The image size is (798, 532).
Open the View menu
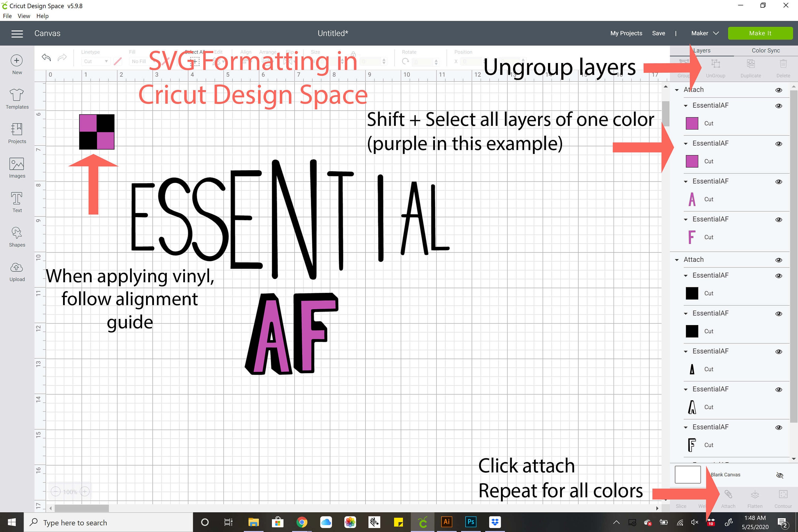[x=24, y=16]
